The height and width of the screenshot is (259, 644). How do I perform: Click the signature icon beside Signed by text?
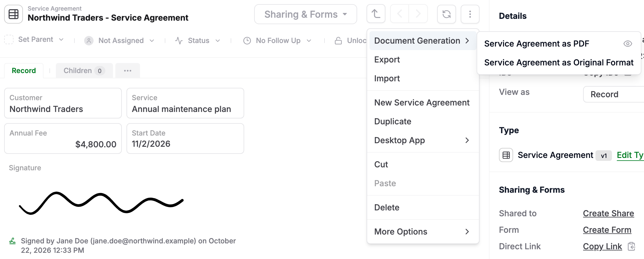pyautogui.click(x=12, y=241)
